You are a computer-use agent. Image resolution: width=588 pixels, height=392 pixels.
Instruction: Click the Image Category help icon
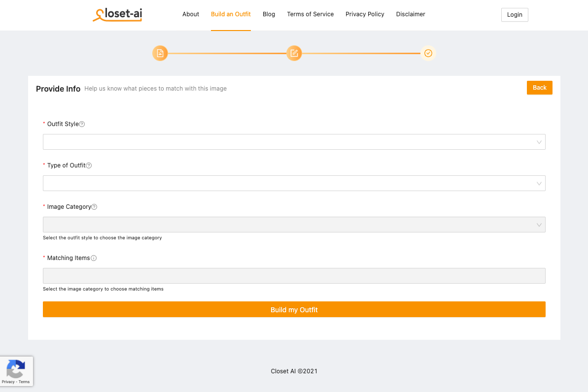(95, 207)
